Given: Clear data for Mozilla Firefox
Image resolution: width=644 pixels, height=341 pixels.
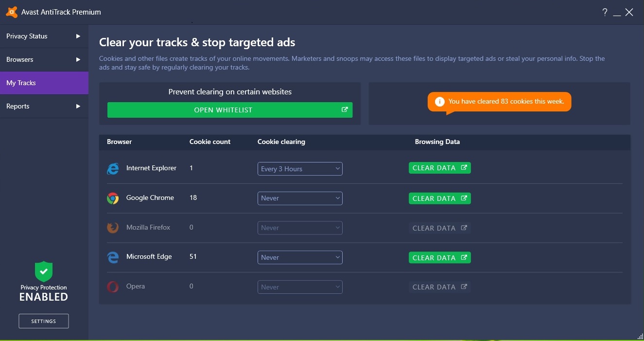Looking at the screenshot, I should coord(440,228).
